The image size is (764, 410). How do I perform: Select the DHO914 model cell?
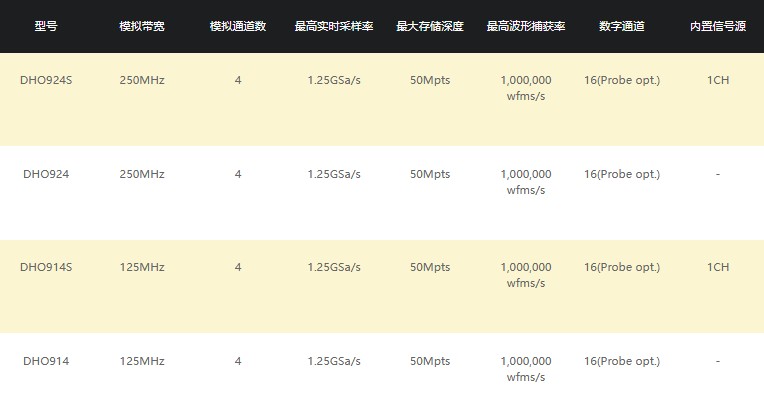pos(46,361)
